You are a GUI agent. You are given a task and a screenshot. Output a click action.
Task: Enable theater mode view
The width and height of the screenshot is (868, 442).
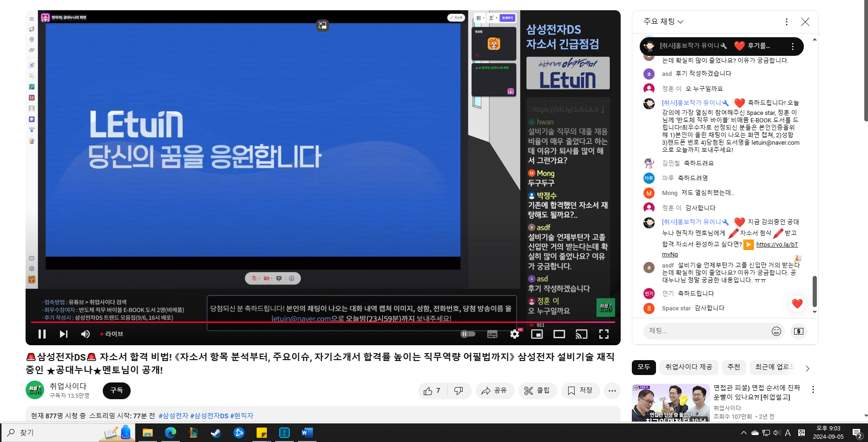559,334
